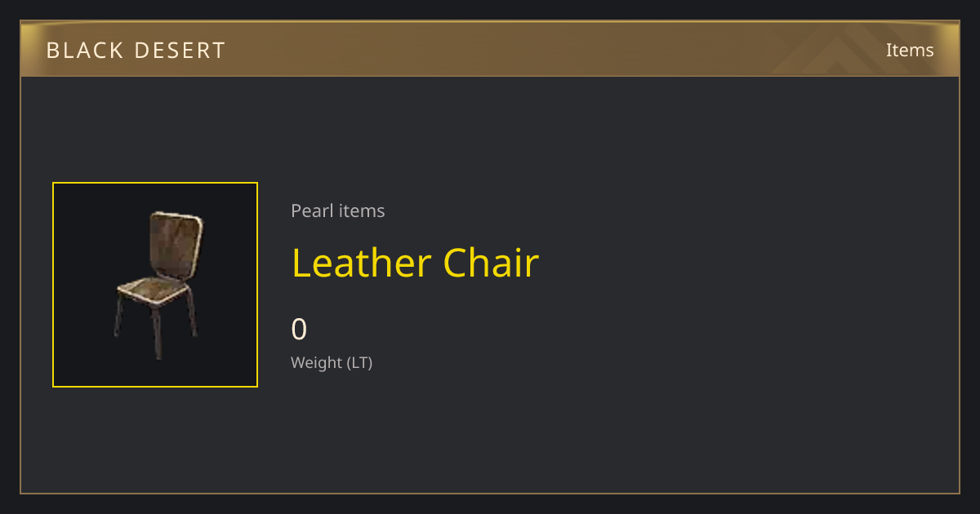Click the Weight (LT) label
Viewport: 980px width, 514px height.
click(x=332, y=363)
